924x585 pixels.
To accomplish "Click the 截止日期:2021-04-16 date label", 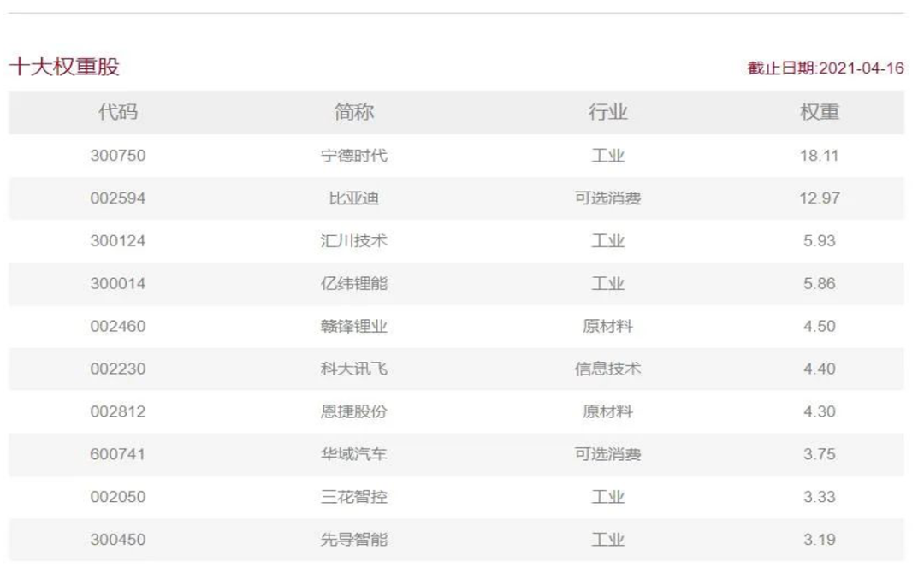I will [826, 68].
